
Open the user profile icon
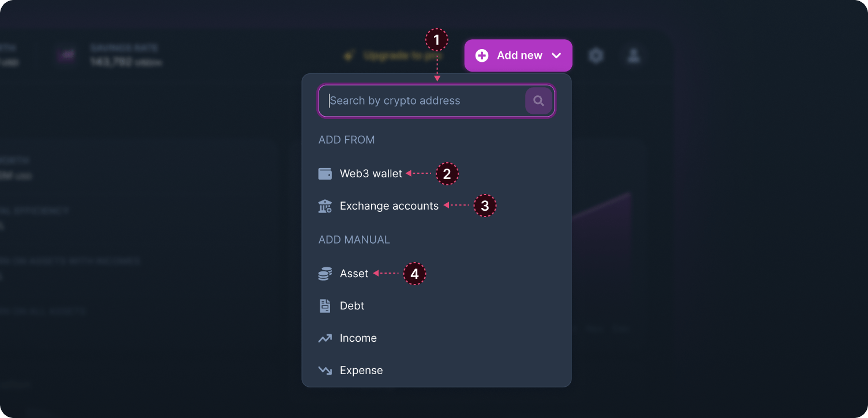click(x=633, y=55)
